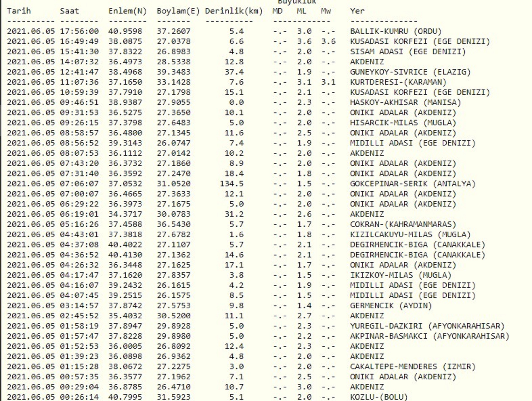Select the BALLIK-KUMRU (ORDU) location text
This screenshot has width=532, height=401.
396,31
